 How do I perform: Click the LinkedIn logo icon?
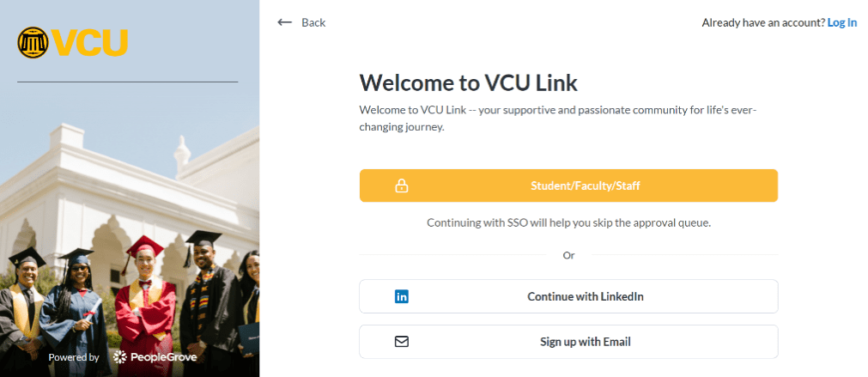point(402,296)
